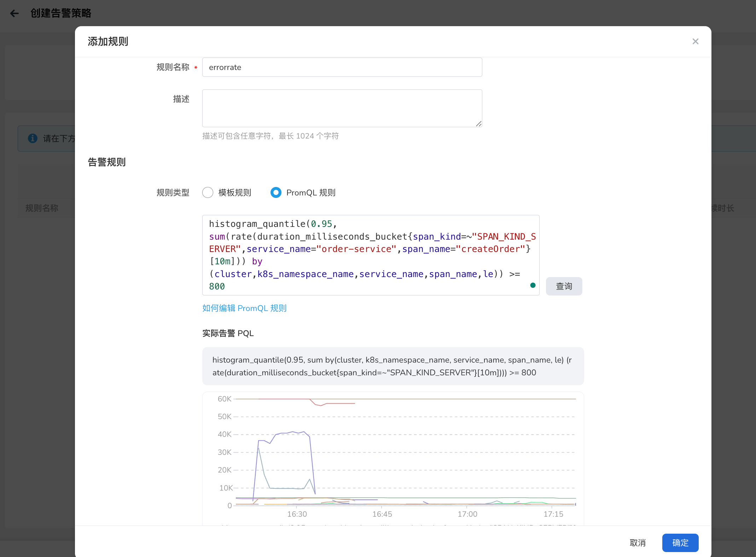Click the 规则名称 input containing errorrate
Viewport: 756px width, 557px height.
pyautogui.click(x=342, y=67)
